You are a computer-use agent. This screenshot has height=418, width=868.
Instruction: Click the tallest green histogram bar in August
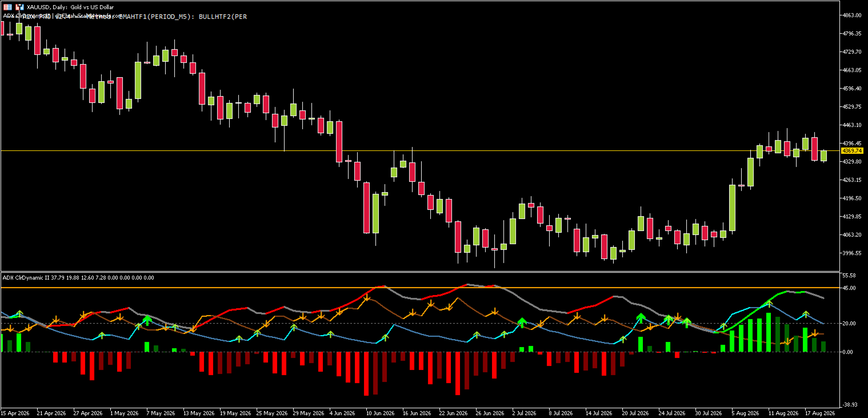tap(769, 332)
